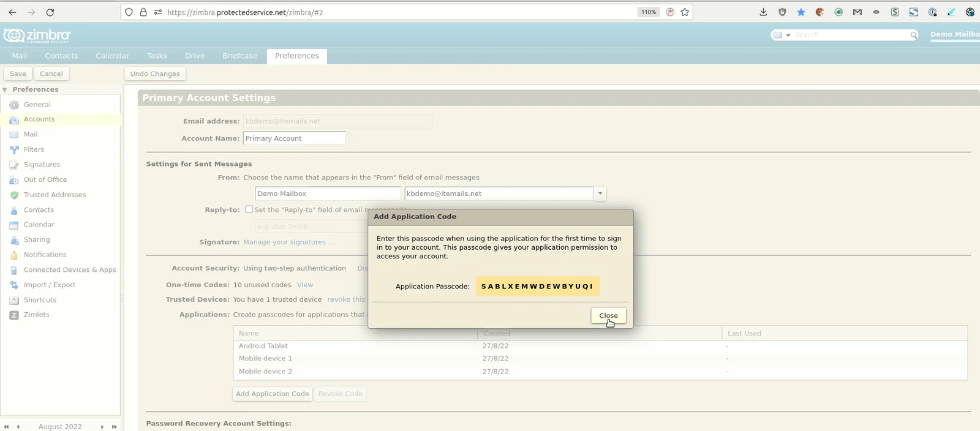
Task: Collapse the Preferences tree header
Action: pyautogui.click(x=5, y=89)
